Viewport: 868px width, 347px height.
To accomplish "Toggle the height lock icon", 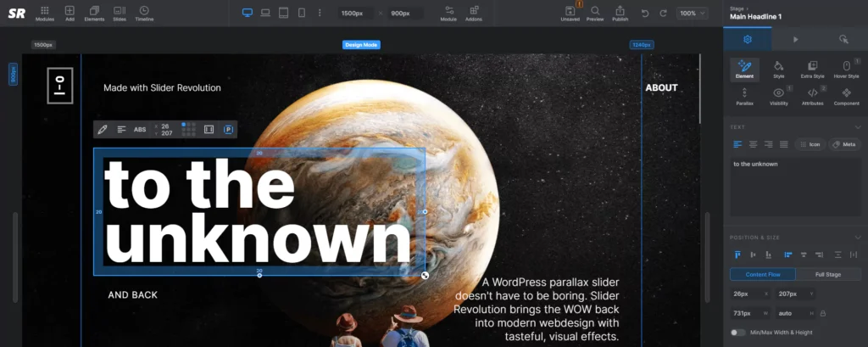I will pyautogui.click(x=822, y=313).
